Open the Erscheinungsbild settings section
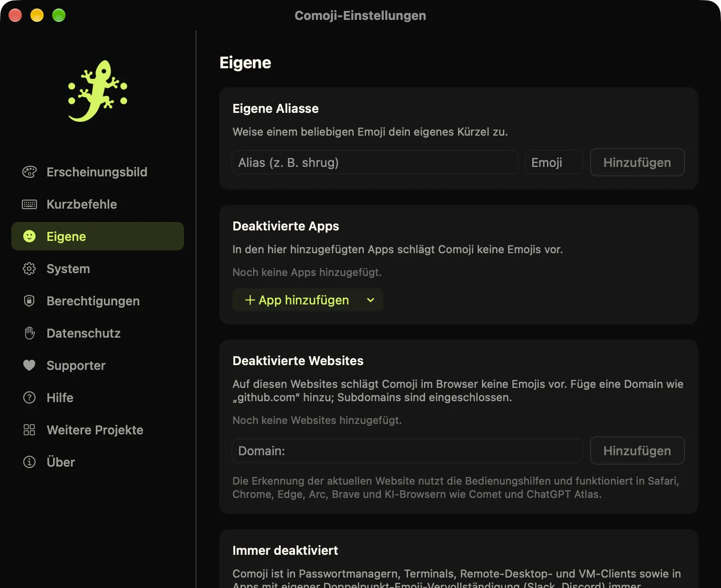This screenshot has width=721, height=588. coord(98,172)
